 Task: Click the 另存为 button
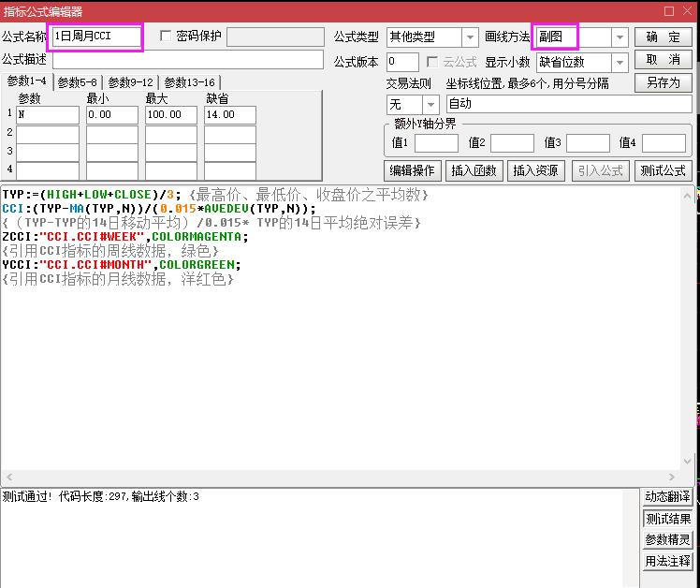(663, 82)
